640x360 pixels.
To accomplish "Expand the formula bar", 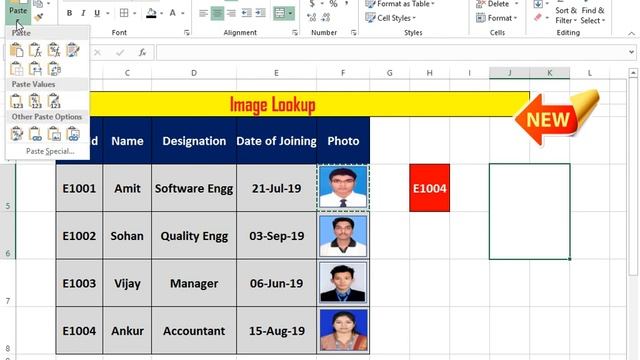I will 631,52.
